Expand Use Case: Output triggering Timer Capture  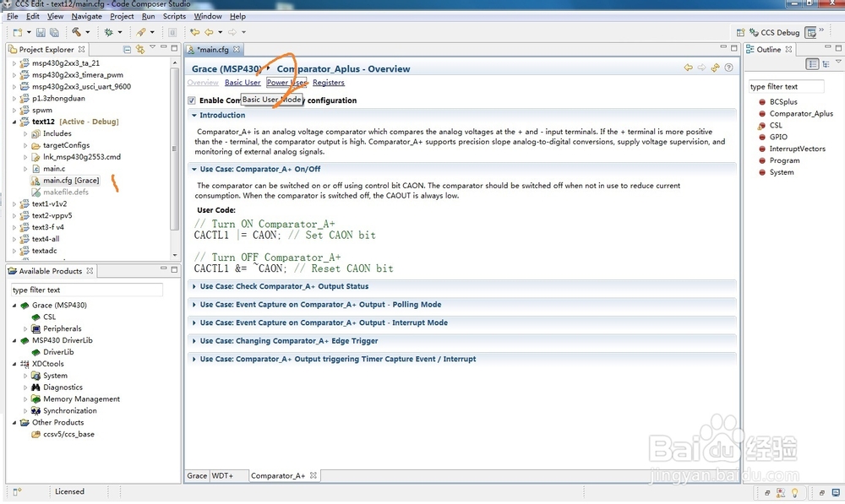click(194, 359)
